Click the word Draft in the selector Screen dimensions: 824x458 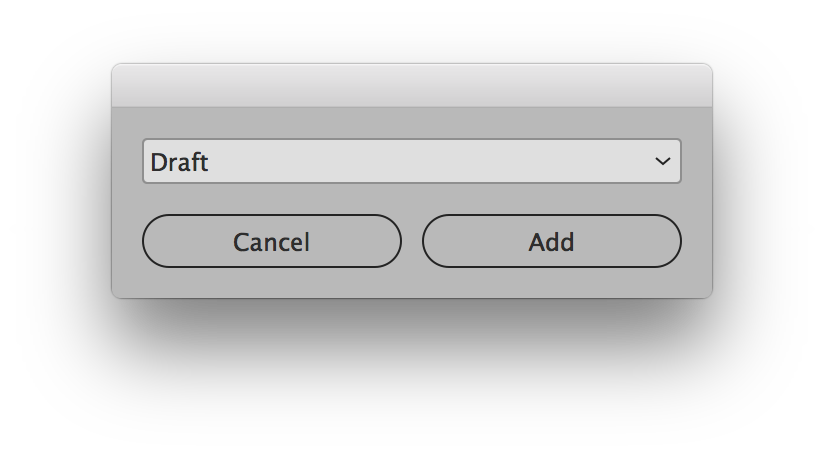179,162
